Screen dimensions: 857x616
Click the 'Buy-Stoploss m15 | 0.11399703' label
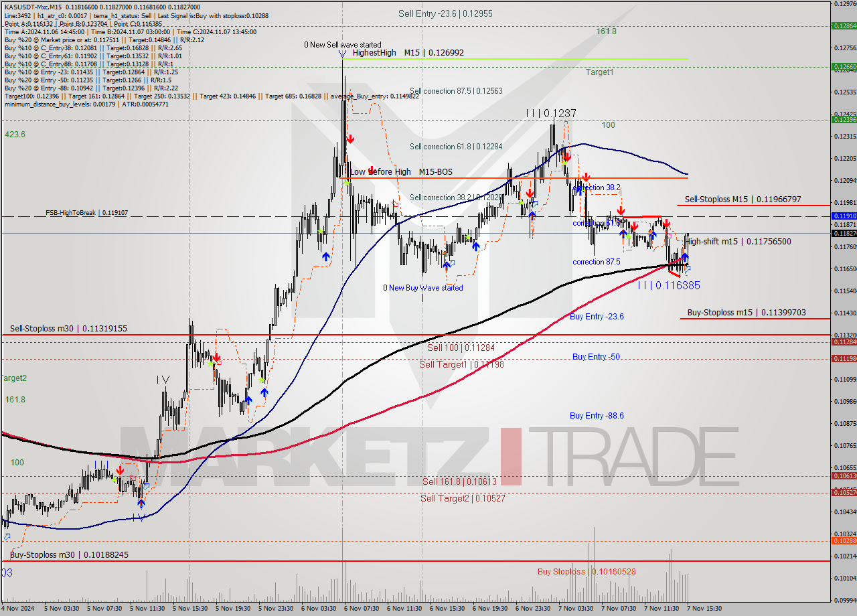tap(747, 313)
